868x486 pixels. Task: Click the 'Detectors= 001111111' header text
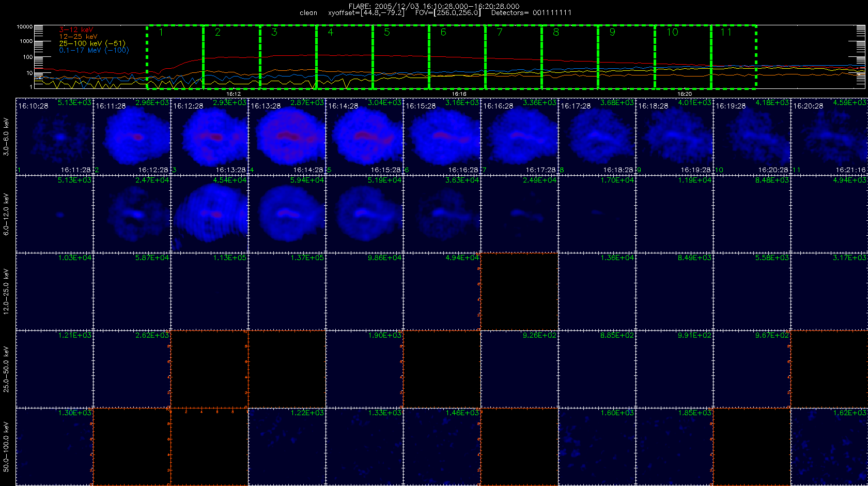coord(531,12)
